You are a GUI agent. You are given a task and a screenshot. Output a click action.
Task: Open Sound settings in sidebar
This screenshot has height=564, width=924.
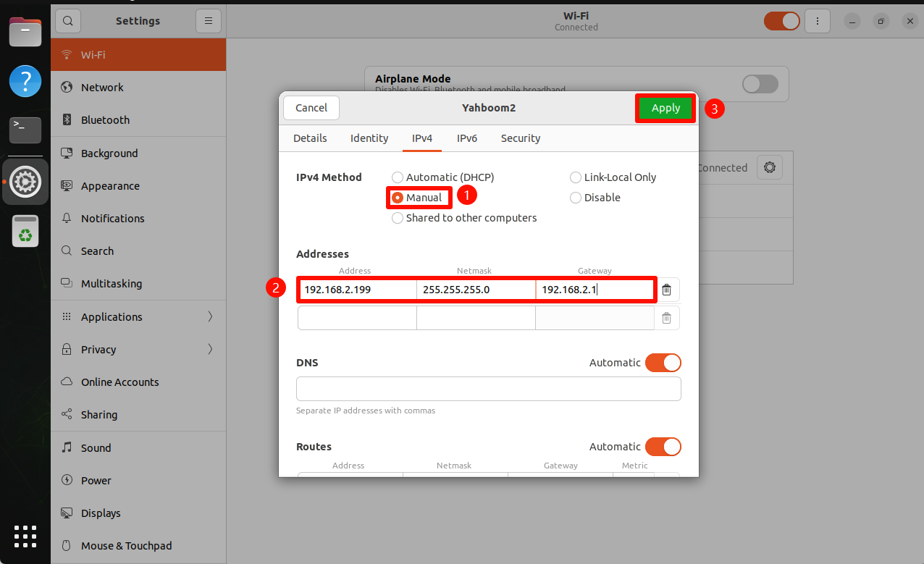click(138, 447)
